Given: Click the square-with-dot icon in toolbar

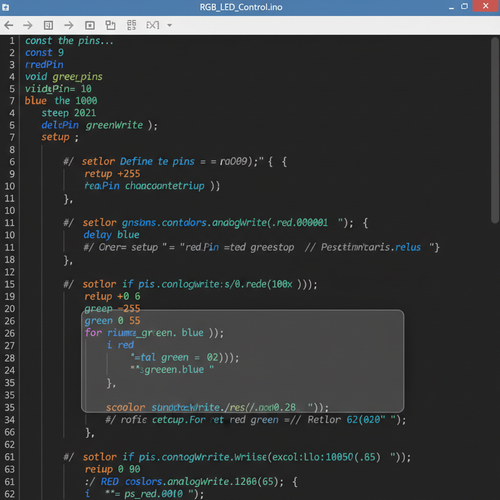Looking at the screenshot, I should click(x=90, y=25).
